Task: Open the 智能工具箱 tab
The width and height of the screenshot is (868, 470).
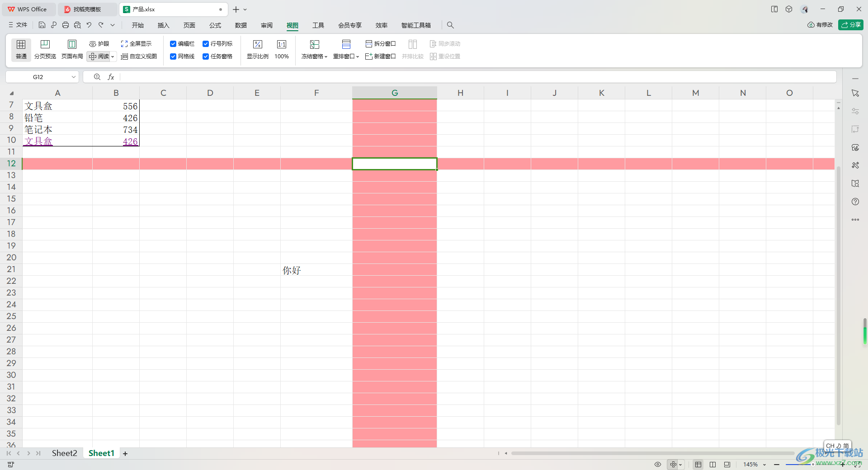Action: point(416,25)
